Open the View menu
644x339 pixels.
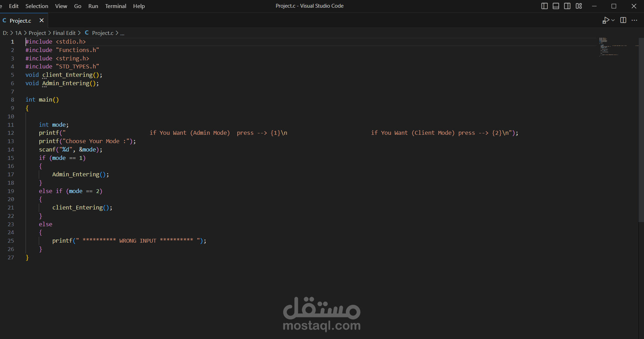coord(61,6)
